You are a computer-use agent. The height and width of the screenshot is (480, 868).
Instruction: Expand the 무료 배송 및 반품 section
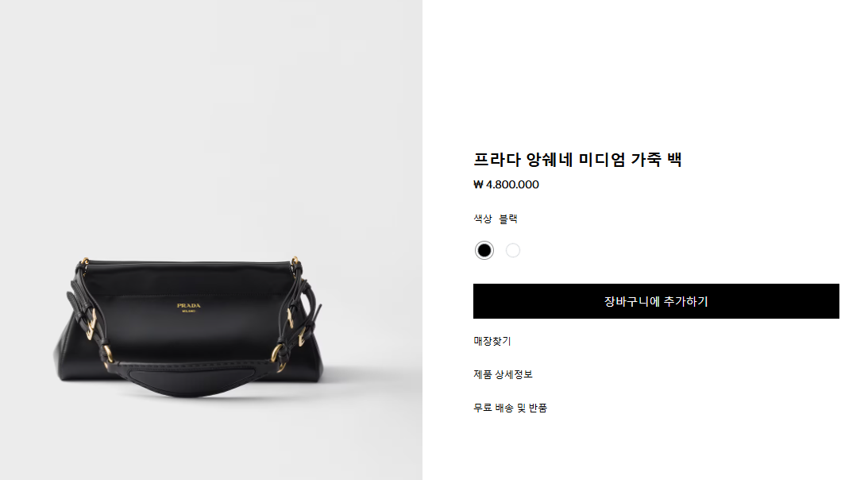(510, 408)
